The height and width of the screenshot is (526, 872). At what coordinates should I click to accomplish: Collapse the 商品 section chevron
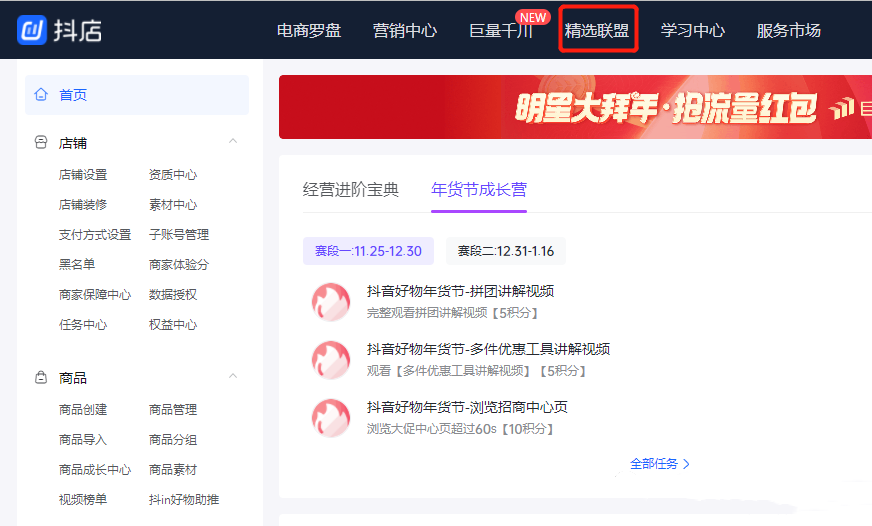[233, 376]
